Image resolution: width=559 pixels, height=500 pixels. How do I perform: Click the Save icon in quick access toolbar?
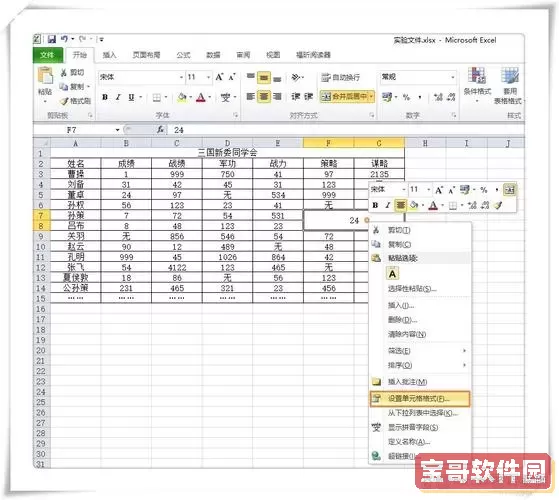pyautogui.click(x=52, y=39)
